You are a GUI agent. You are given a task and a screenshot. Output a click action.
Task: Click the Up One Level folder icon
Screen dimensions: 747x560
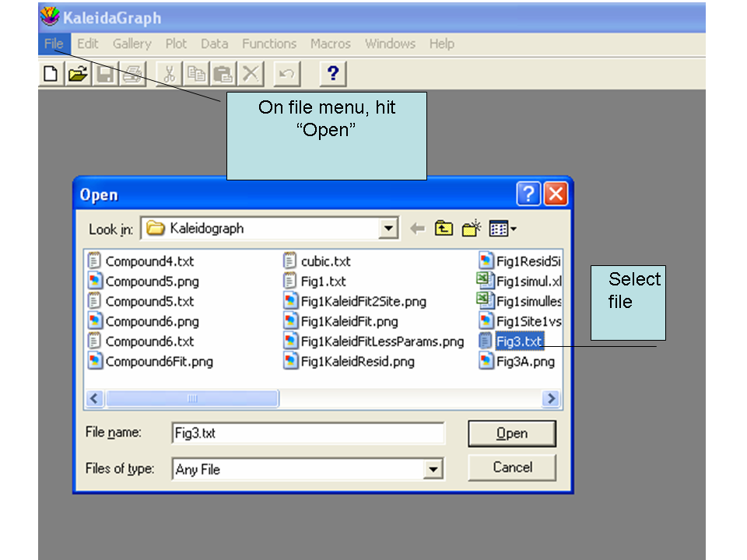pyautogui.click(x=444, y=229)
